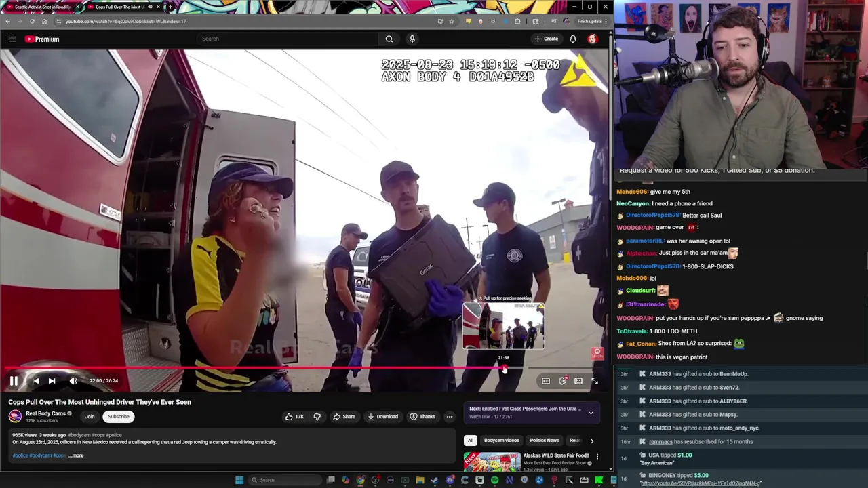Viewport: 868px width, 488px height.
Task: Send Thanks to the creator
Action: click(422, 417)
